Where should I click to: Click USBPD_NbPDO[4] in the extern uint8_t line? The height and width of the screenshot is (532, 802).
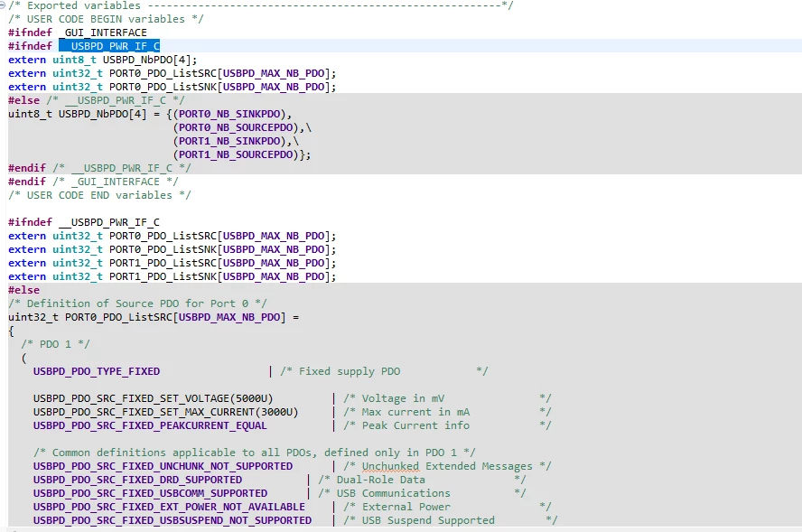click(x=147, y=60)
